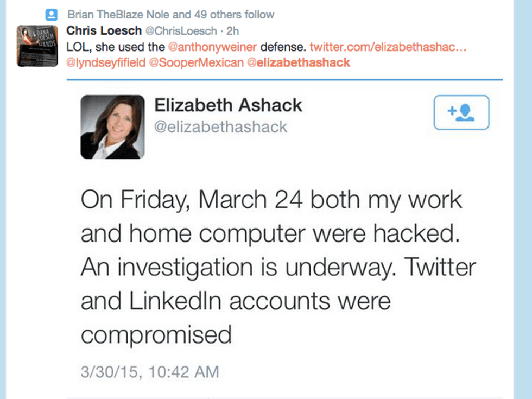Click the blue follower icon above the tweet
This screenshot has height=399, width=532.
52,15
